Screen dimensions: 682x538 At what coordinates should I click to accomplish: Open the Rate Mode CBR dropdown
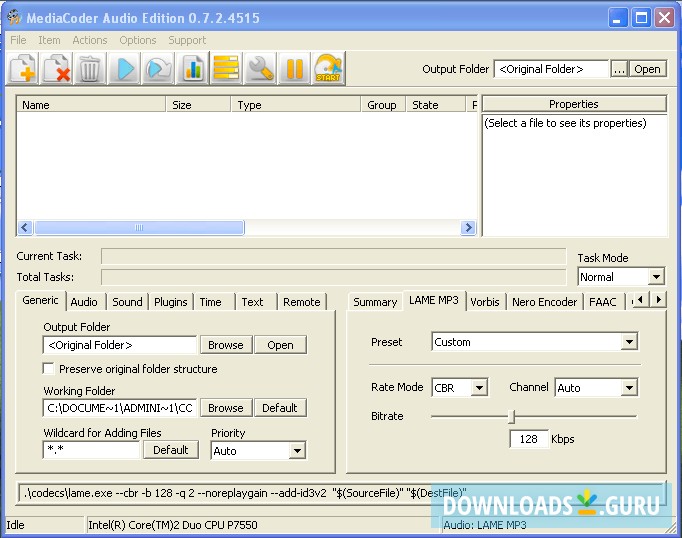tap(479, 388)
